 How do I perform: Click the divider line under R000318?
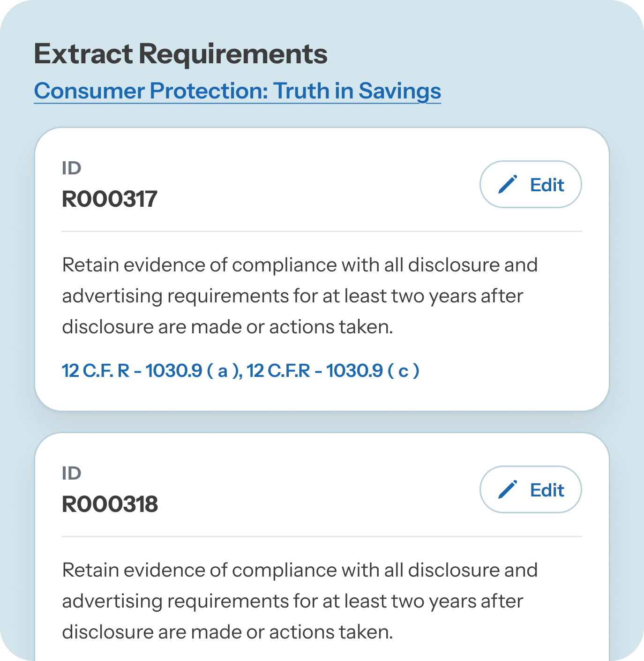322,536
